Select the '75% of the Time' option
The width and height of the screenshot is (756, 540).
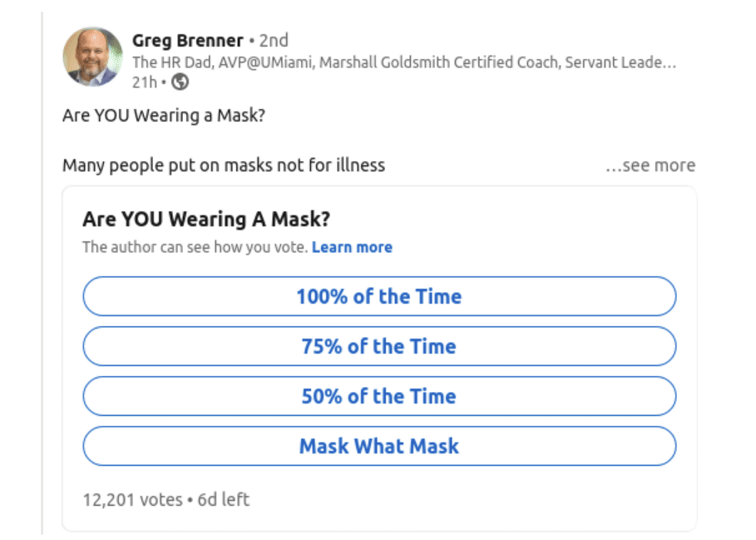tap(379, 346)
